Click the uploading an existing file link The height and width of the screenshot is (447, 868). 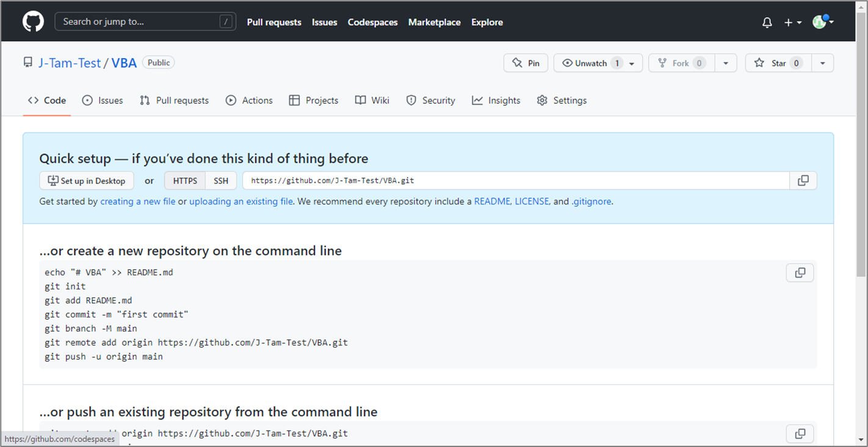tap(241, 201)
